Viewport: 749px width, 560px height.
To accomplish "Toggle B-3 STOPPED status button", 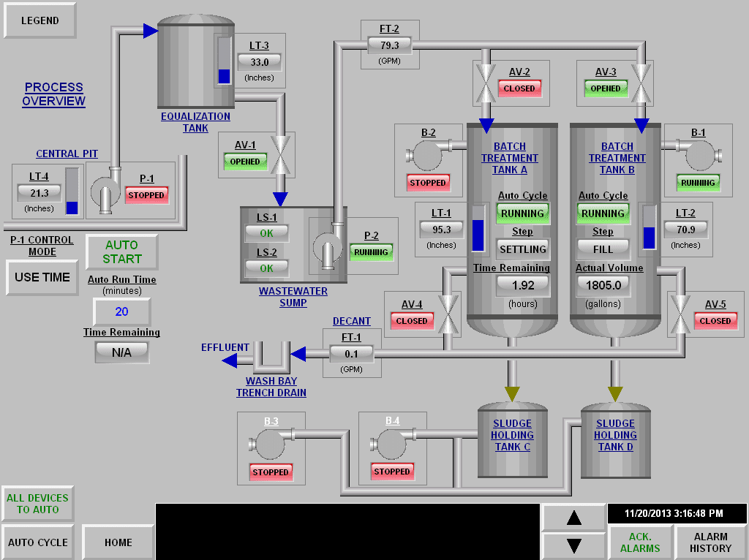I will tap(271, 472).
